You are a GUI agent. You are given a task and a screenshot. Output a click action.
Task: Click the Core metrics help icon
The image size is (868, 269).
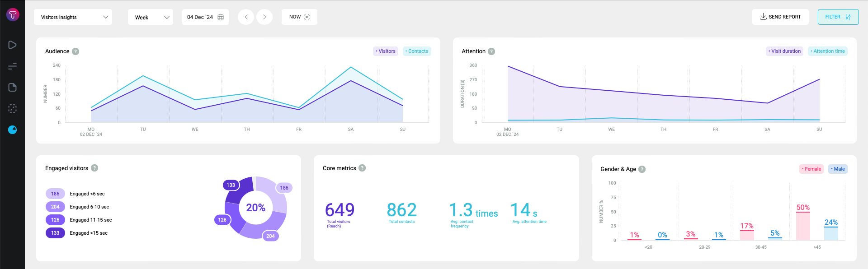(362, 168)
